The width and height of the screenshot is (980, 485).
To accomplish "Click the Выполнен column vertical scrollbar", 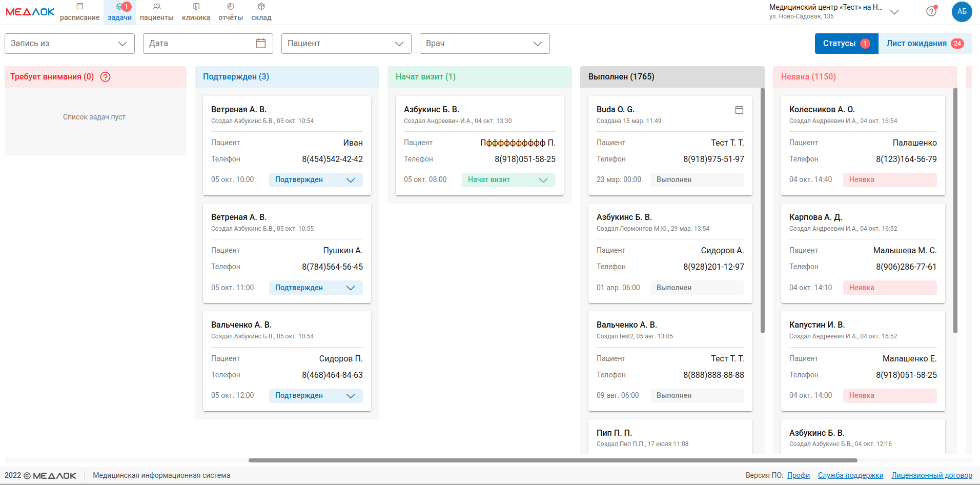I will pyautogui.click(x=763, y=210).
